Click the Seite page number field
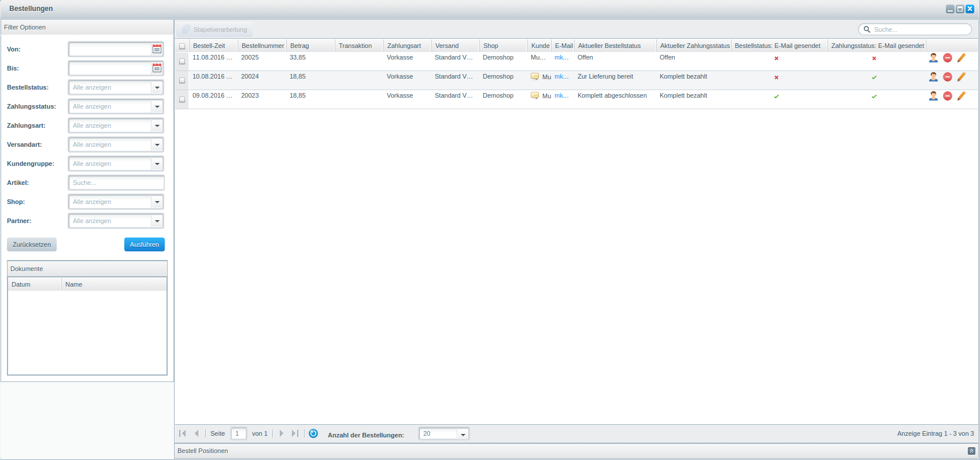 [239, 433]
